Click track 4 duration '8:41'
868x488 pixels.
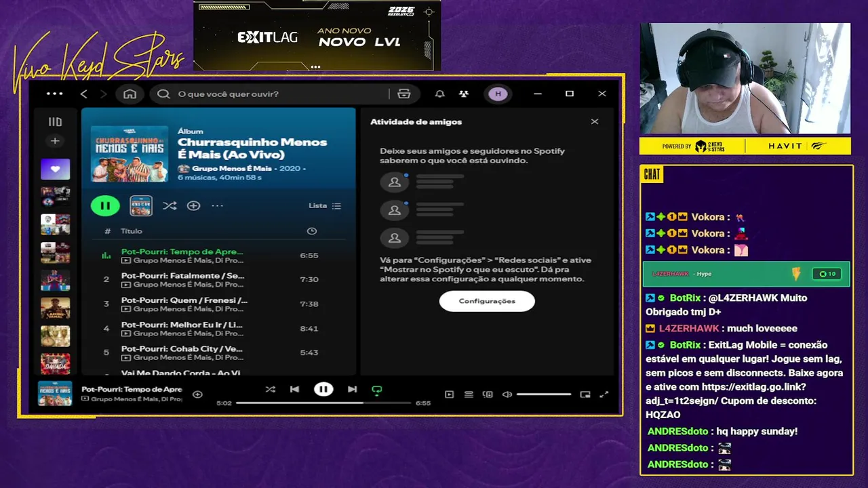[x=309, y=328]
